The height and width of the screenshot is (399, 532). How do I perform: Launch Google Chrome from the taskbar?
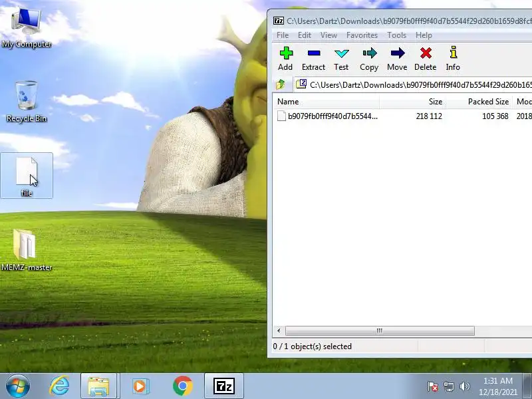coord(182,386)
